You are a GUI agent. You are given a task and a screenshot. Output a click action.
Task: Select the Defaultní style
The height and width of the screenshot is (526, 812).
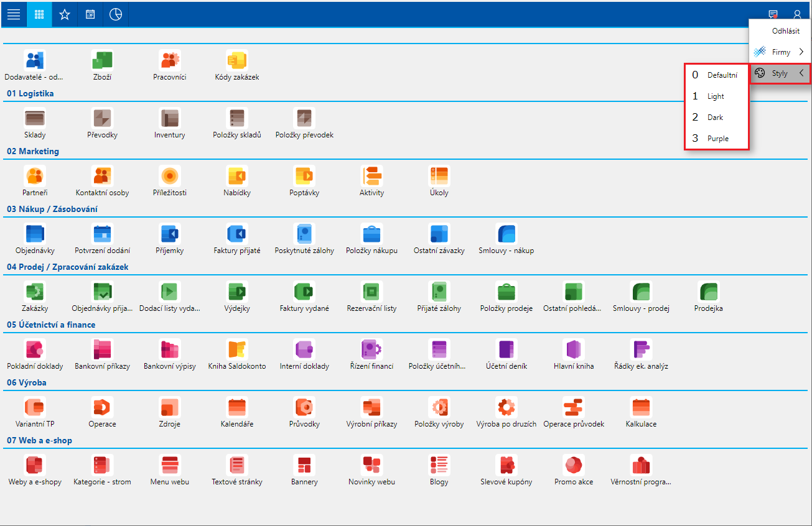(716, 75)
